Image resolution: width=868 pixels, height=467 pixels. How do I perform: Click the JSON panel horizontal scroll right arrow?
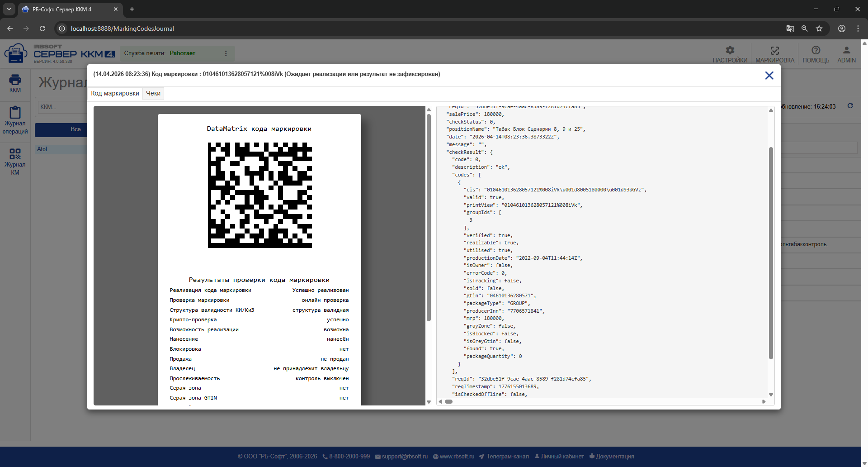[764, 401]
